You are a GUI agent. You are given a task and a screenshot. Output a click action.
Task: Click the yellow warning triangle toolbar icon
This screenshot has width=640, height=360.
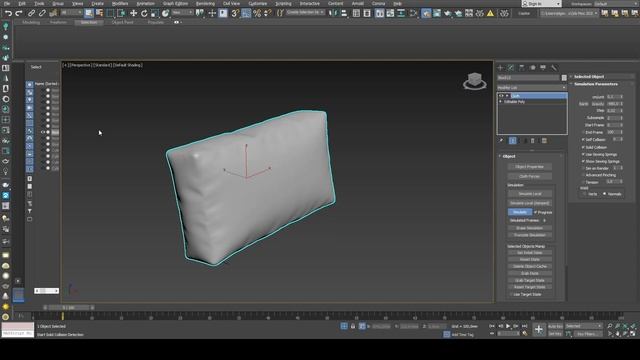click(490, 13)
